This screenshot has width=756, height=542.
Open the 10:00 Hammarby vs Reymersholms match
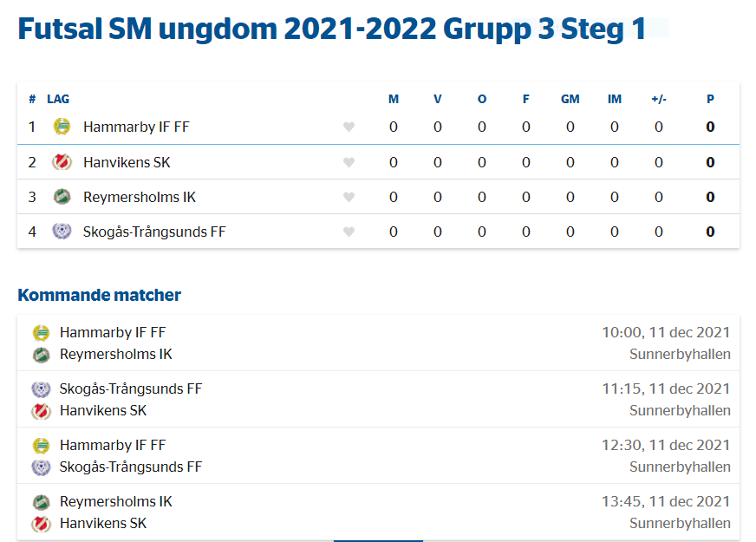[x=379, y=343]
